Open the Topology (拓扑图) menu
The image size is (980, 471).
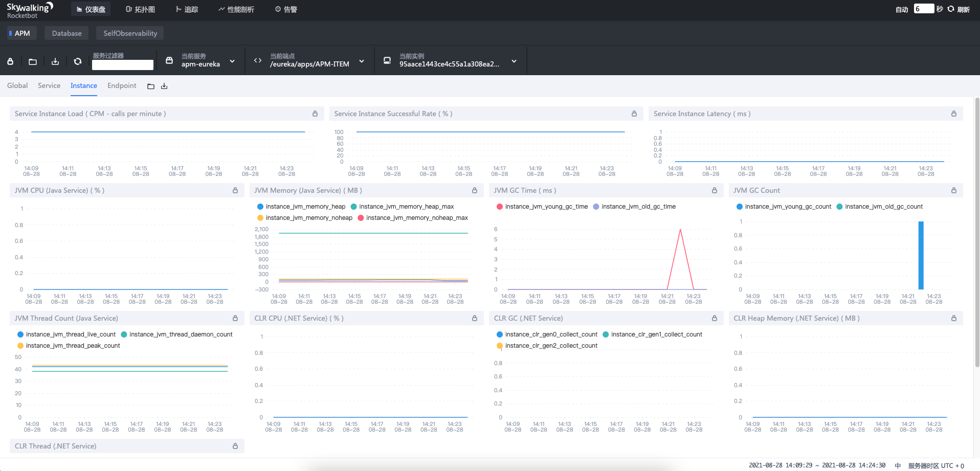(140, 9)
